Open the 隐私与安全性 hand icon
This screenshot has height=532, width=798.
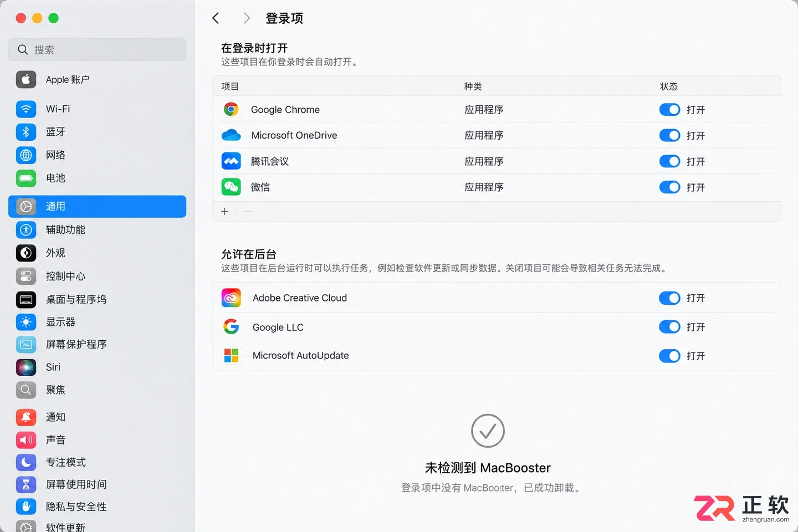tap(26, 507)
